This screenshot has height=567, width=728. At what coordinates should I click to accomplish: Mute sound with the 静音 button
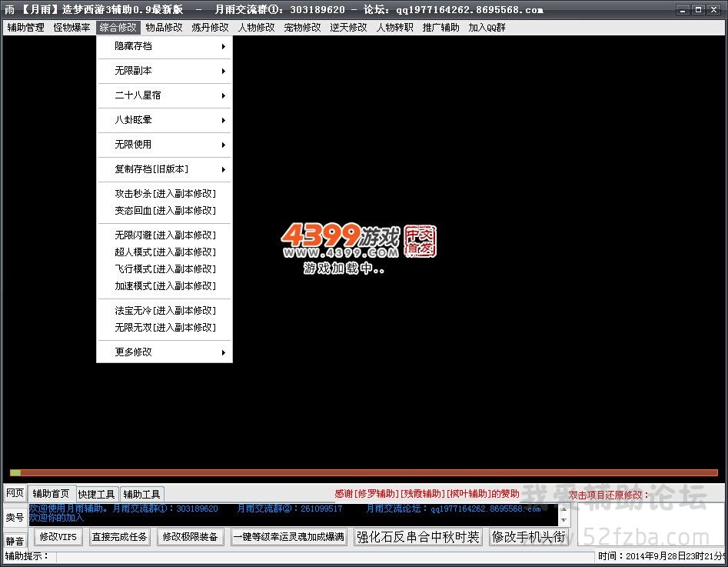tap(15, 541)
